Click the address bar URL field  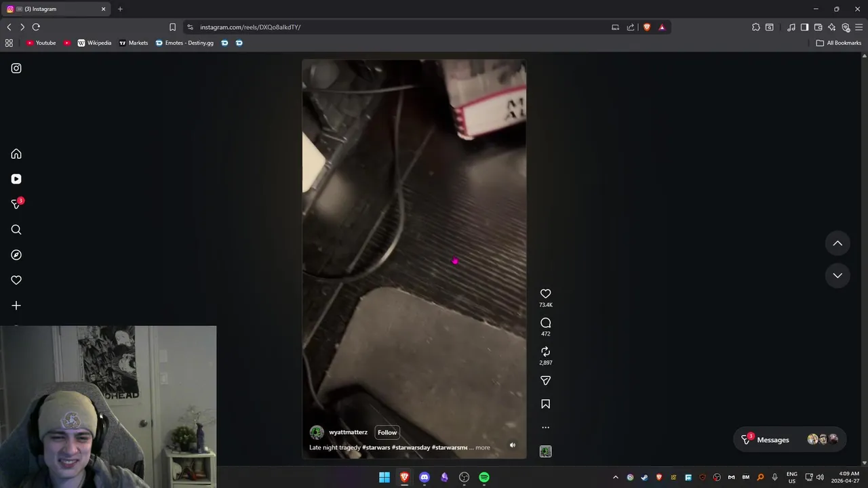coord(400,27)
